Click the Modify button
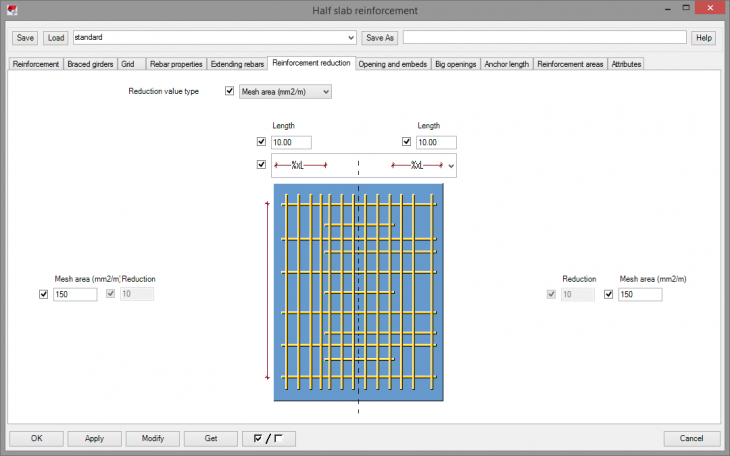 153,438
